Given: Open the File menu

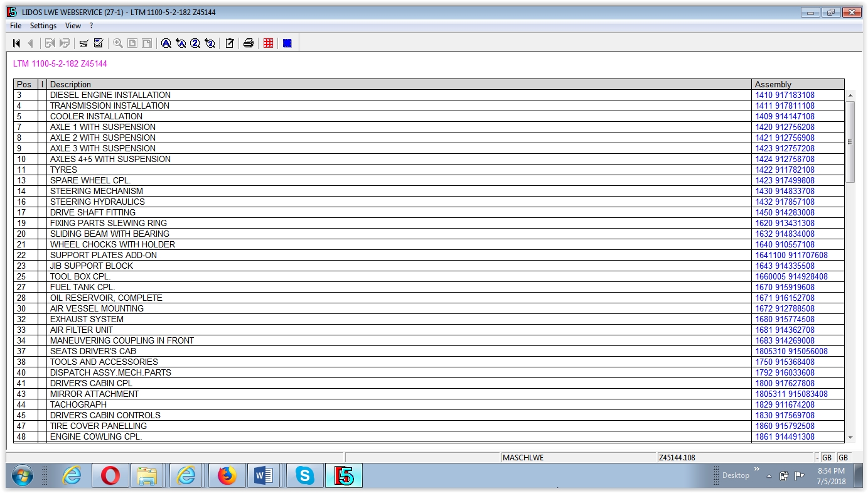Looking at the screenshot, I should coord(16,26).
